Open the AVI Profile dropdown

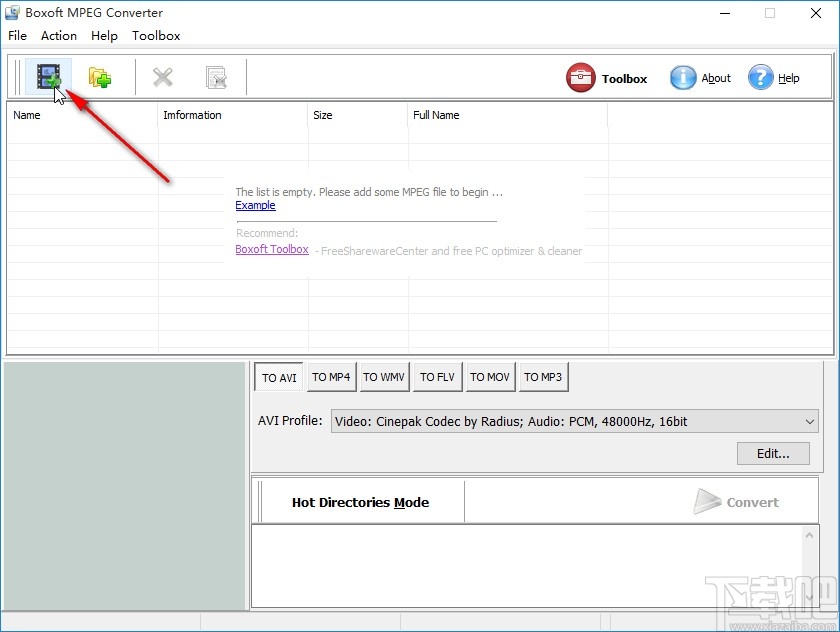809,421
